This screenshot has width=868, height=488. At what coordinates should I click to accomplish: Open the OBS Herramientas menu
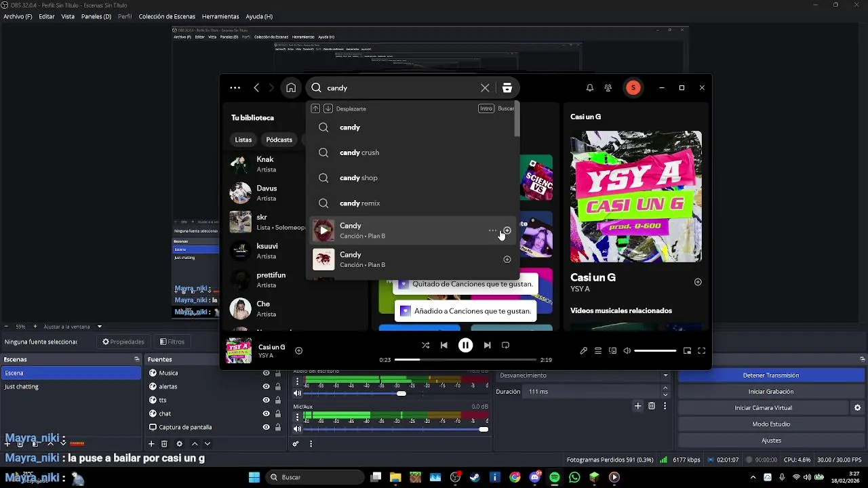(220, 16)
